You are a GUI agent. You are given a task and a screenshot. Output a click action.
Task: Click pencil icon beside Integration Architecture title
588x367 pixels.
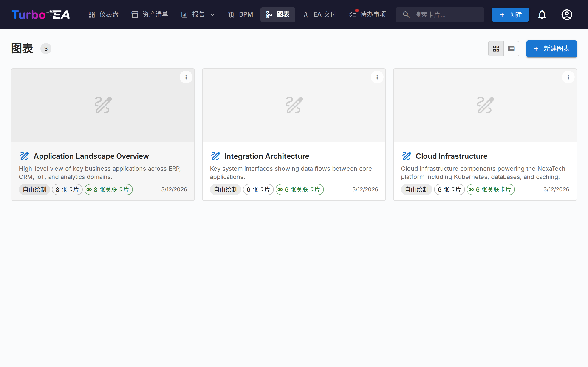215,156
